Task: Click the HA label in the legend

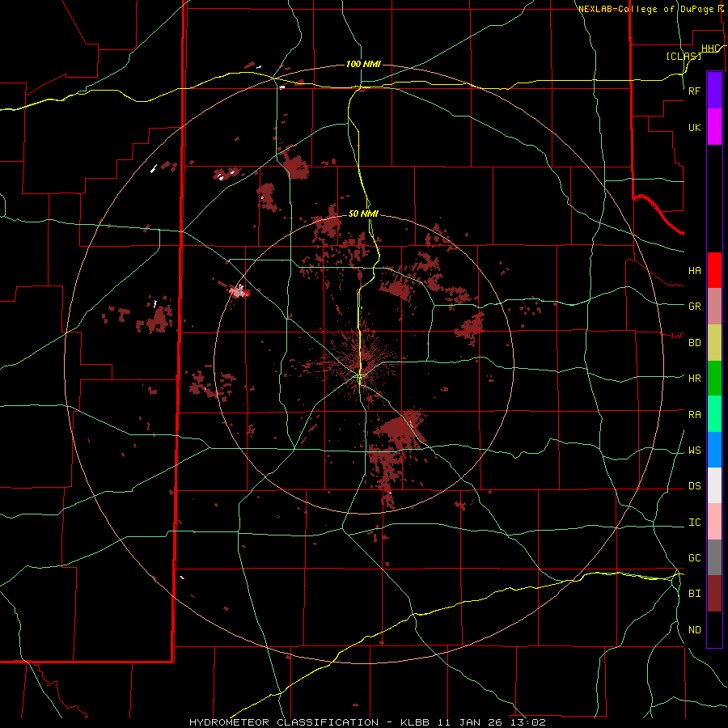Action: (695, 271)
